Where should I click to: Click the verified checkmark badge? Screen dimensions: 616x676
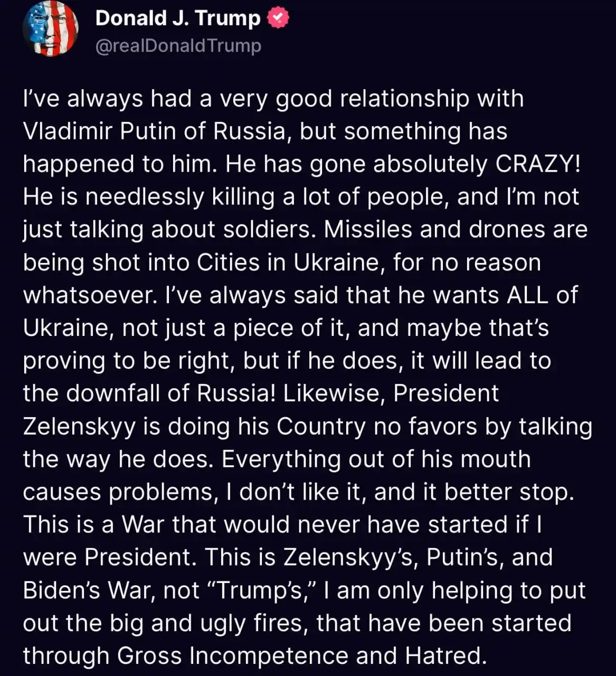pos(278,18)
